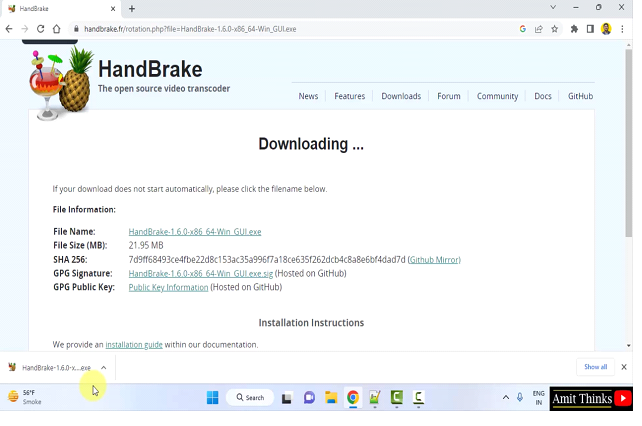
Task: Show hidden system tray icons
Action: 506,397
